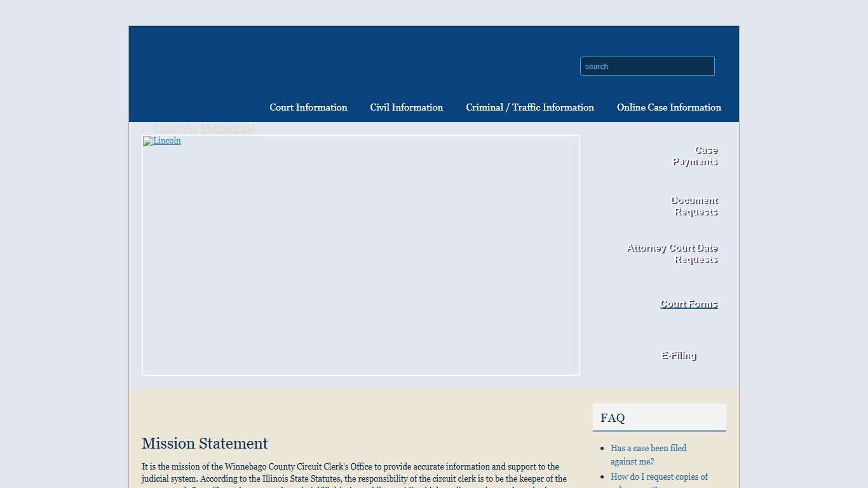
Task: Click the mission statement paragraph text
Action: (x=349, y=473)
